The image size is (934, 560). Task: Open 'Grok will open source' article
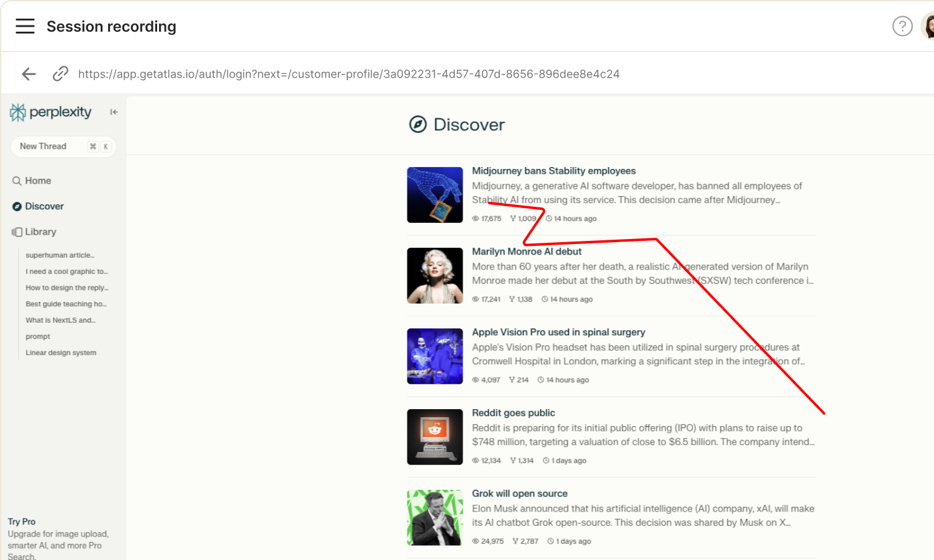pos(519,494)
